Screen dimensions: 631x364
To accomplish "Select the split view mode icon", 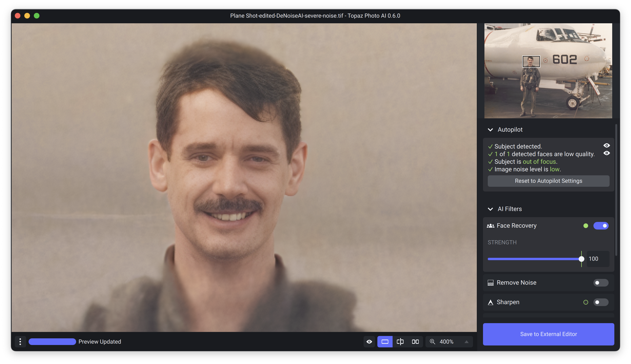I will [400, 341].
